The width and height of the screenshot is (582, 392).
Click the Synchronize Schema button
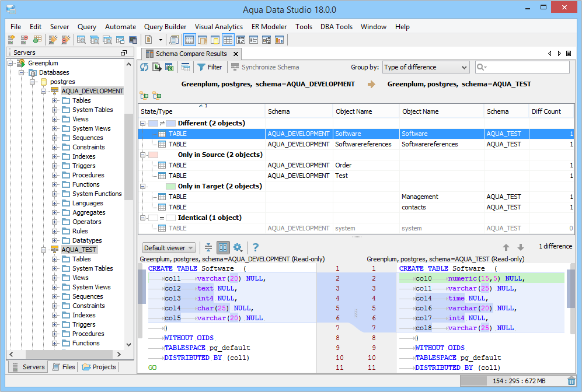point(265,67)
